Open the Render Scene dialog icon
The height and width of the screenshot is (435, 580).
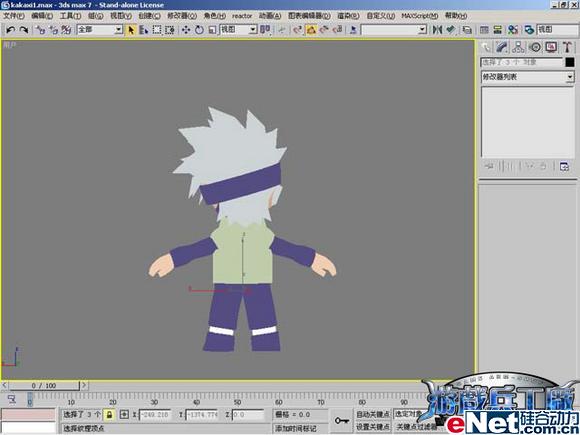[x=529, y=30]
